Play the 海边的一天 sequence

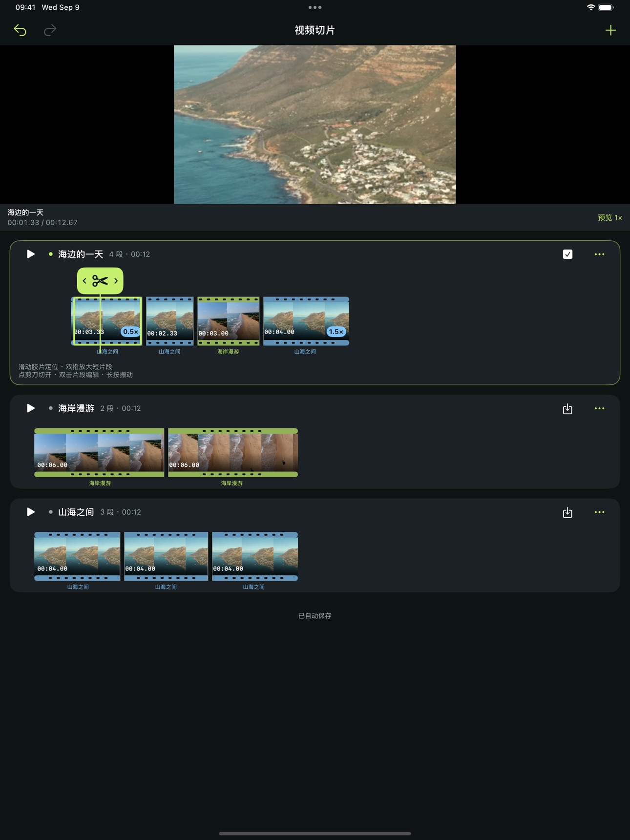click(30, 254)
